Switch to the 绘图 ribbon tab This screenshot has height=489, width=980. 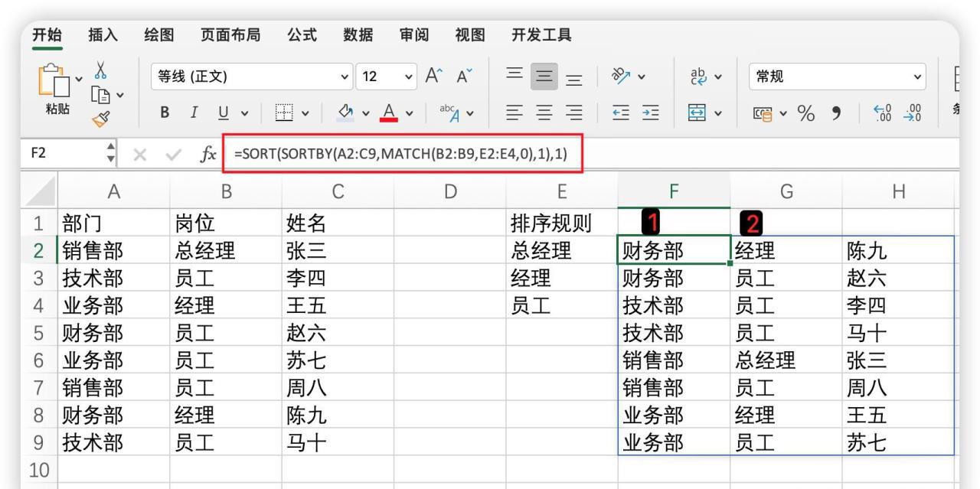click(159, 34)
